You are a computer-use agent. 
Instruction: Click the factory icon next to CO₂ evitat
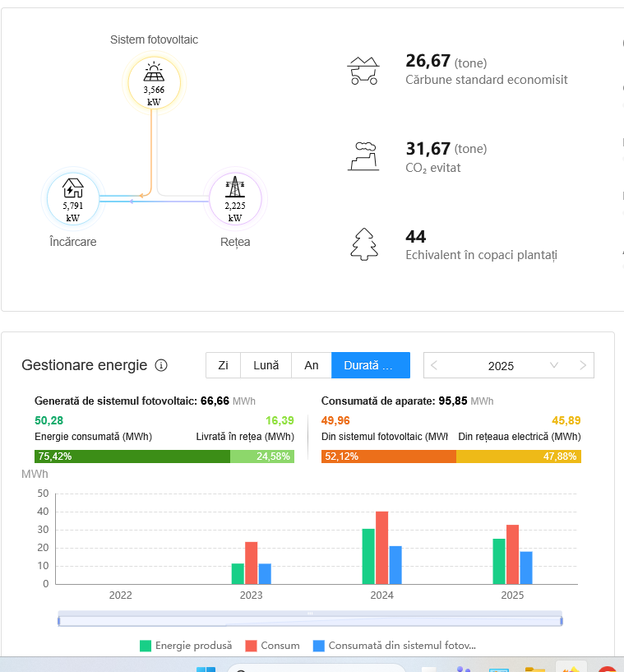point(363,155)
